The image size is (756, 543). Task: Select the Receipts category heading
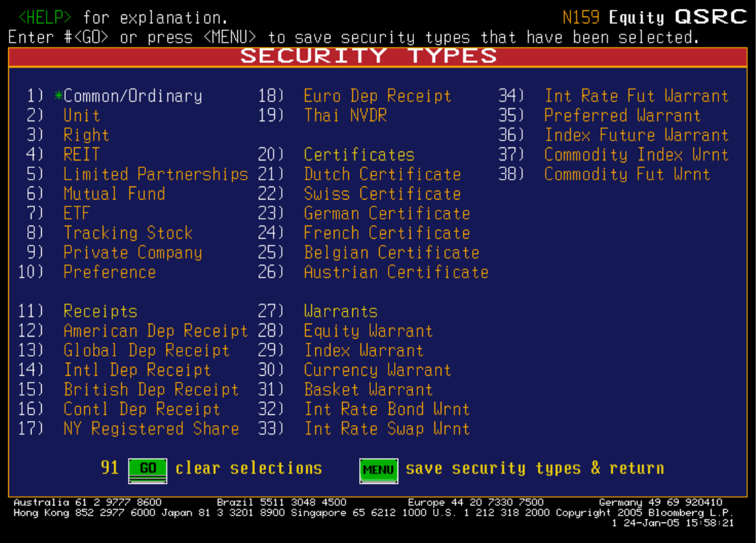tap(100, 311)
